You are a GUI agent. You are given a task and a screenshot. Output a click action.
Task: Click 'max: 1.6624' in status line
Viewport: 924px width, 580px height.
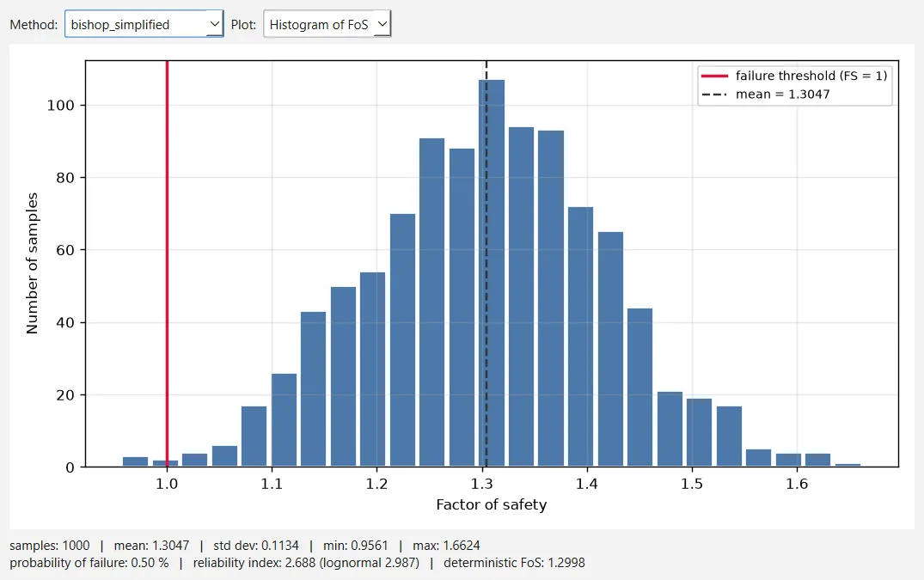pyautogui.click(x=446, y=546)
